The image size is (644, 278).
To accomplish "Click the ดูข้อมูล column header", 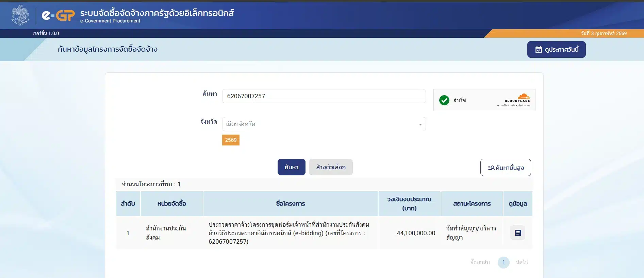I will [518, 204].
